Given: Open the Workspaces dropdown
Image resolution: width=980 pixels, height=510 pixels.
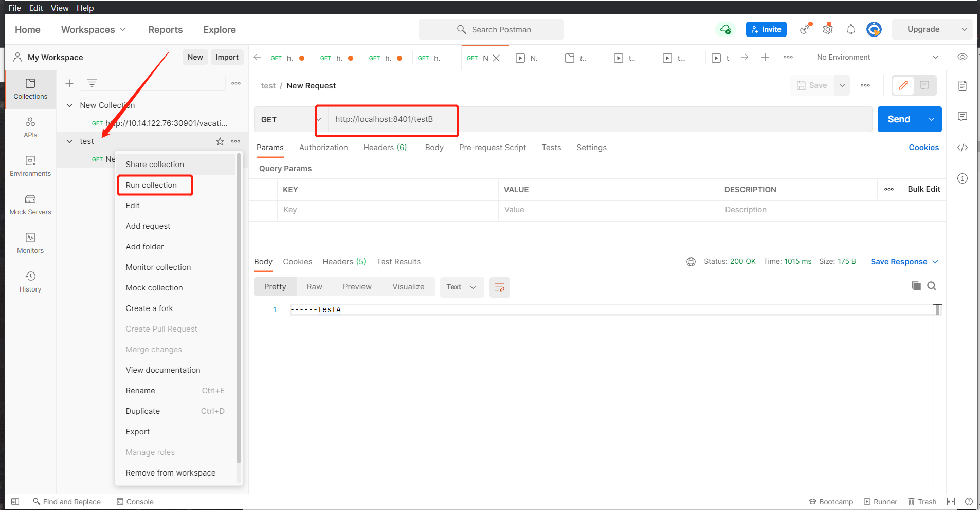Looking at the screenshot, I should 93,30.
